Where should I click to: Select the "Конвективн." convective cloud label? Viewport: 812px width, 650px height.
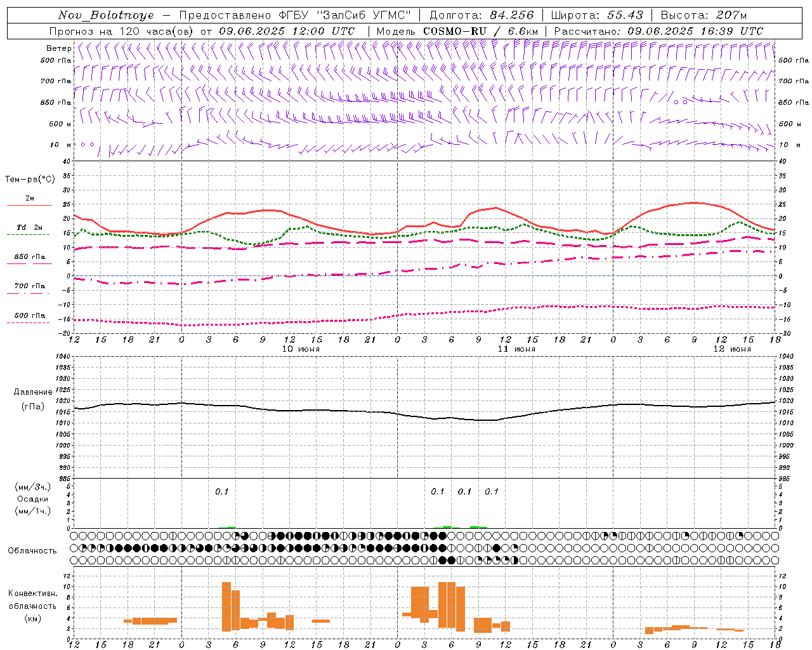point(33,594)
